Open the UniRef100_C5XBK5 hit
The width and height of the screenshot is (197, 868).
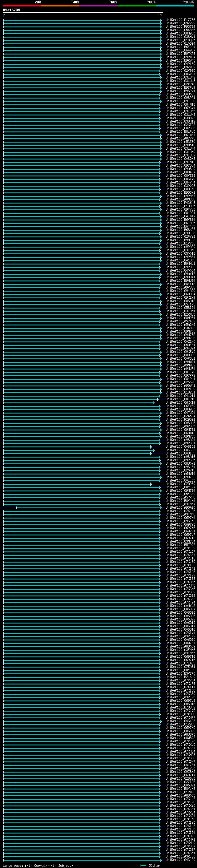pos(180,30)
